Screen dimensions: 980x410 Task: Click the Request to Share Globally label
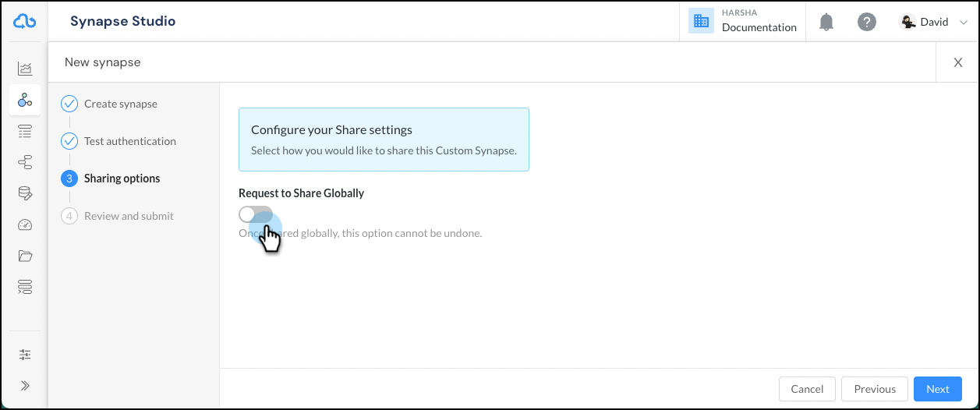point(301,193)
